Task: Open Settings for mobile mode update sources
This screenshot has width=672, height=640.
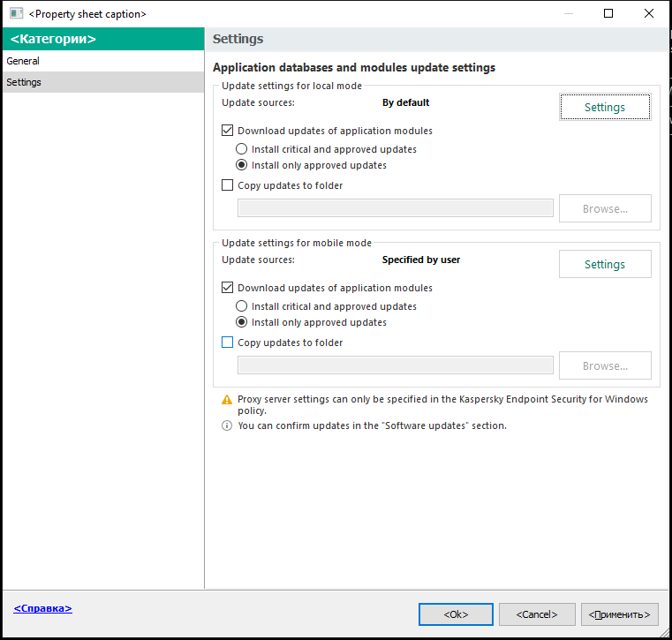Action: point(605,264)
